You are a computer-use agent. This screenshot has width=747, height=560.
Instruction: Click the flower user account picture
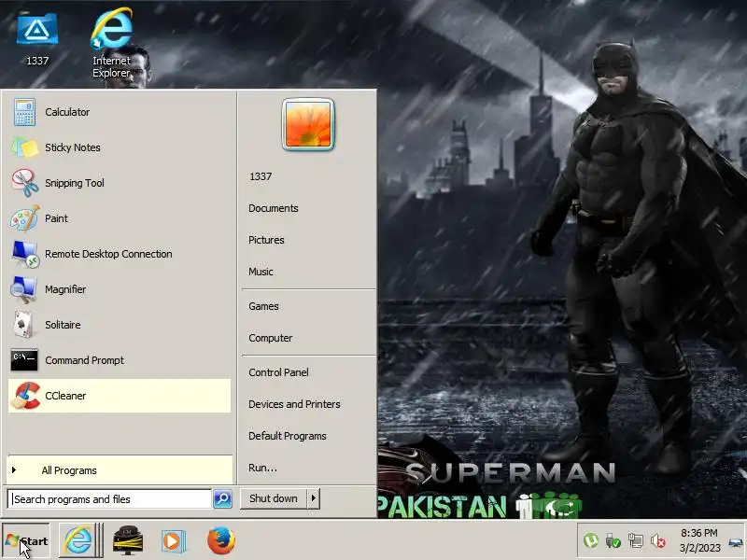pyautogui.click(x=308, y=125)
